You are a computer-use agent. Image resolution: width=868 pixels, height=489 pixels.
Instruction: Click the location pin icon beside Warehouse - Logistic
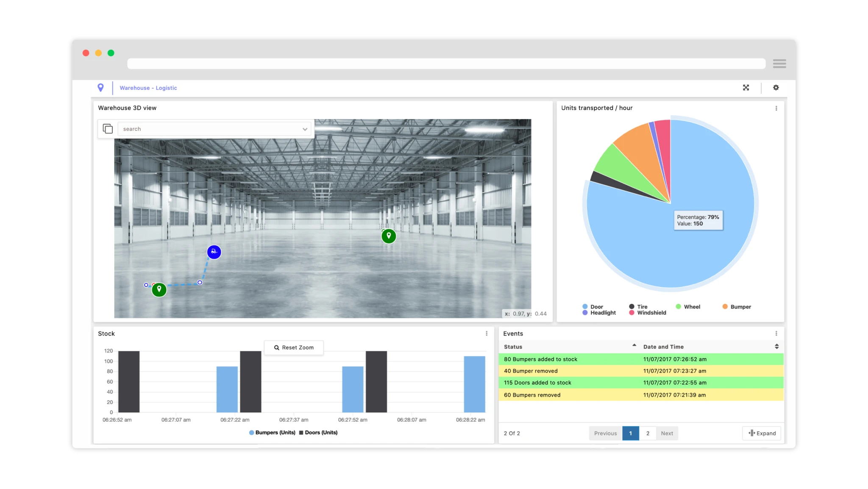pyautogui.click(x=100, y=88)
